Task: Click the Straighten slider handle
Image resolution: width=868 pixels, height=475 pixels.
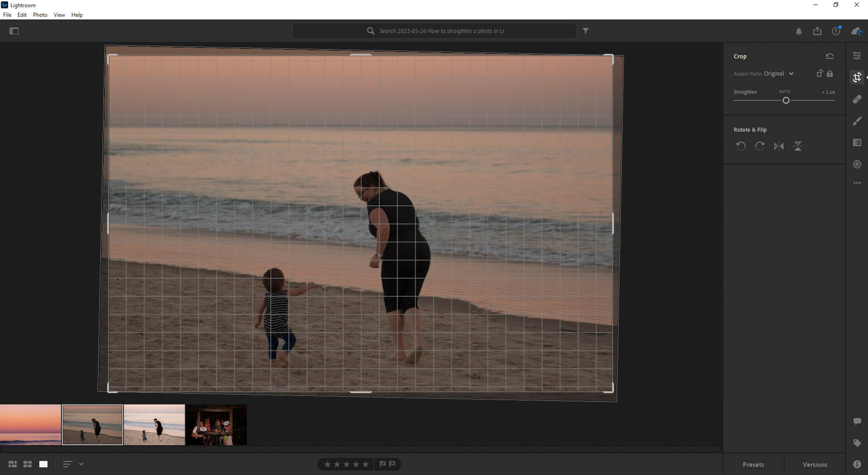Action: 786,100
